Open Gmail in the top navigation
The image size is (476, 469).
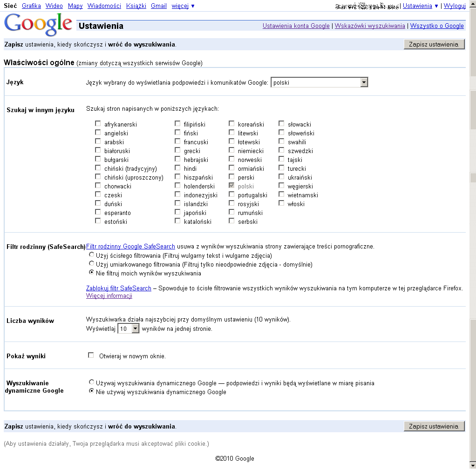[x=159, y=6]
